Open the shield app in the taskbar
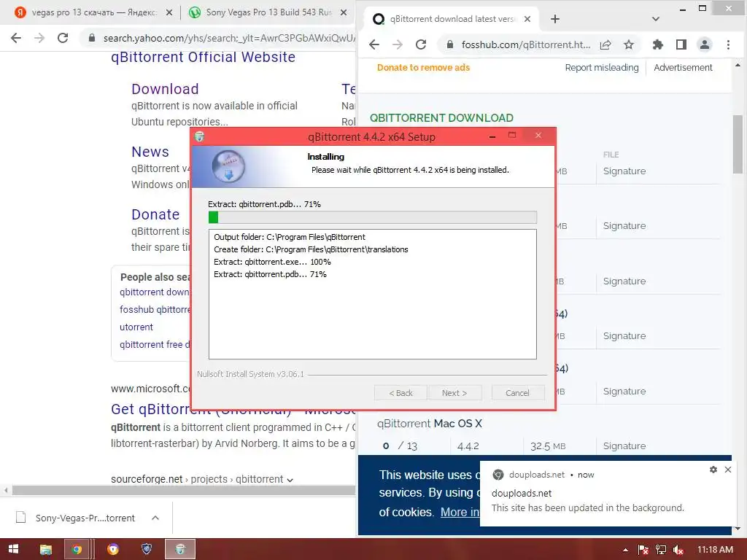Image resolution: width=747 pixels, height=560 pixels. click(147, 550)
